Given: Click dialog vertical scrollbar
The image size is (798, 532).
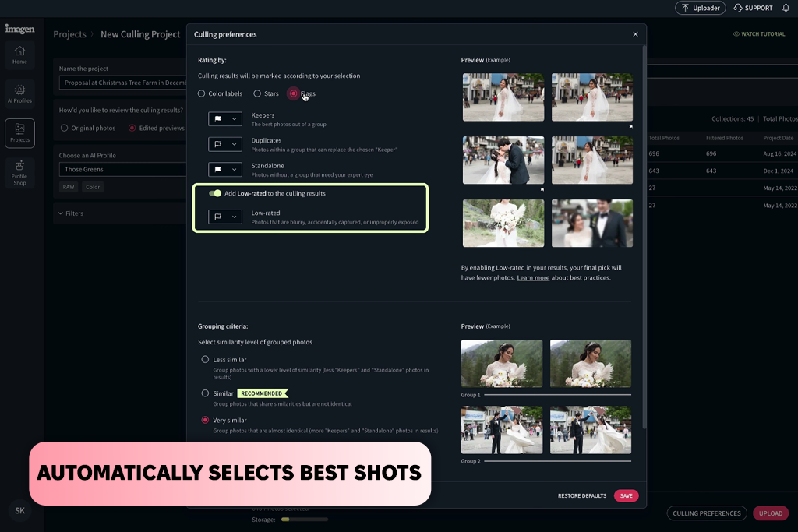Looking at the screenshot, I should point(644,237).
